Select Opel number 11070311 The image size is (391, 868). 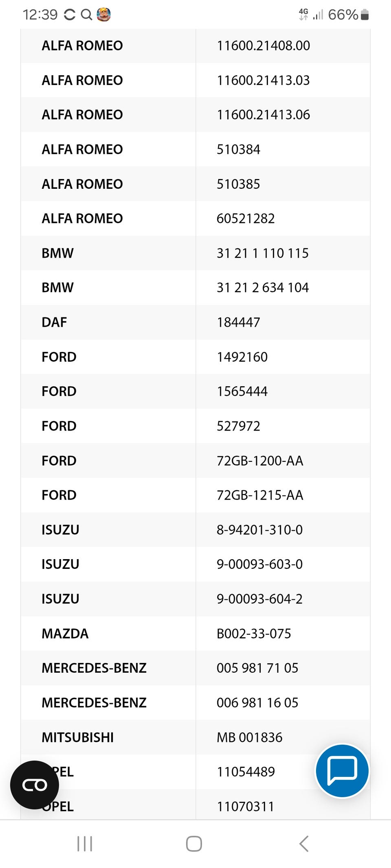click(x=245, y=807)
